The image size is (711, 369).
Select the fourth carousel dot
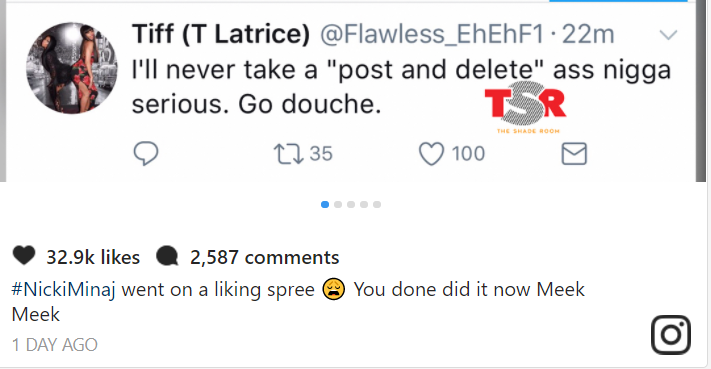point(364,204)
